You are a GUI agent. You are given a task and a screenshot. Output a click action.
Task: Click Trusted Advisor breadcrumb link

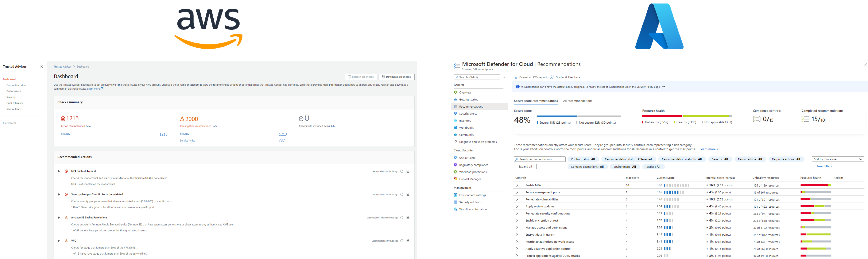pos(63,67)
